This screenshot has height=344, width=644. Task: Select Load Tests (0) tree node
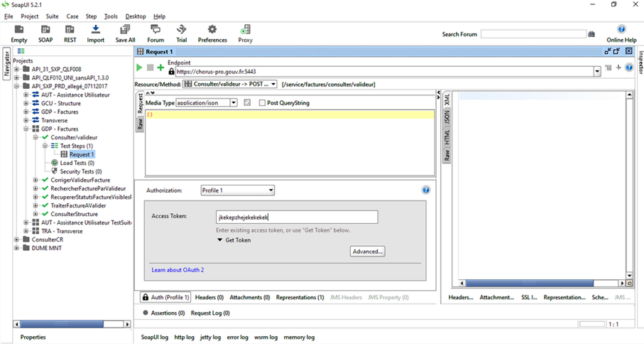pyautogui.click(x=77, y=163)
